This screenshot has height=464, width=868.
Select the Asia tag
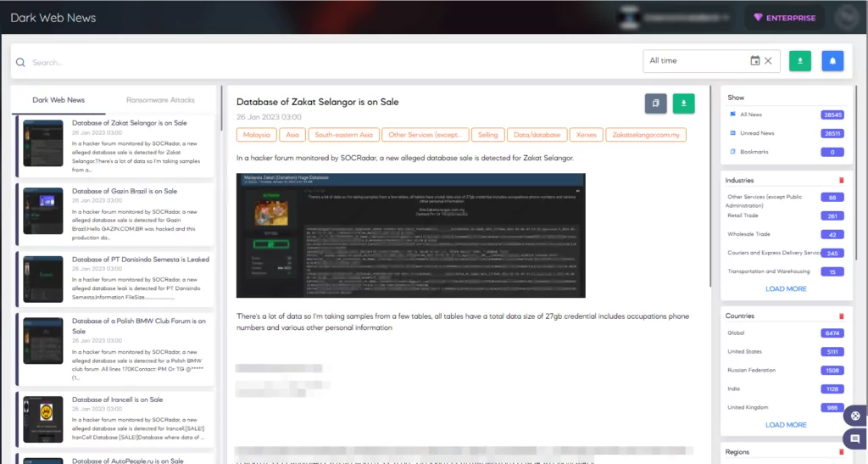tap(292, 135)
